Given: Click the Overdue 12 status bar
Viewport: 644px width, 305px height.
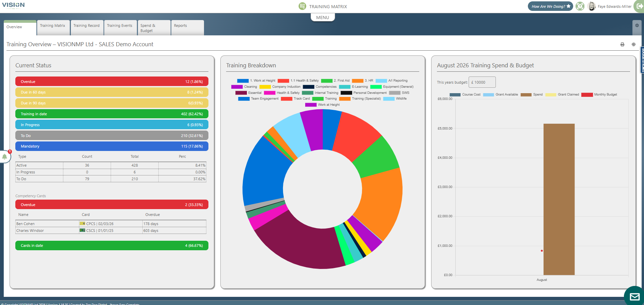Looking at the screenshot, I should 112,82.
